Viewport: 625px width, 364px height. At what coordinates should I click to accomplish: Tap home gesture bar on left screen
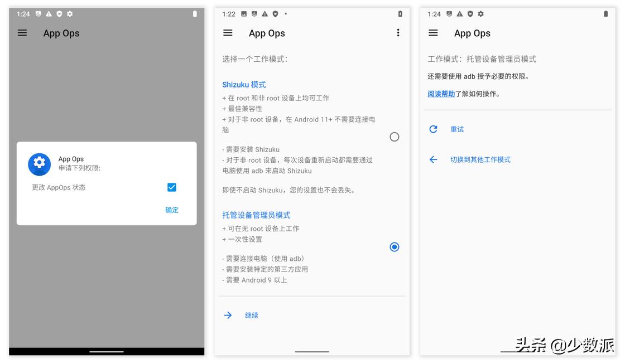pyautogui.click(x=107, y=352)
